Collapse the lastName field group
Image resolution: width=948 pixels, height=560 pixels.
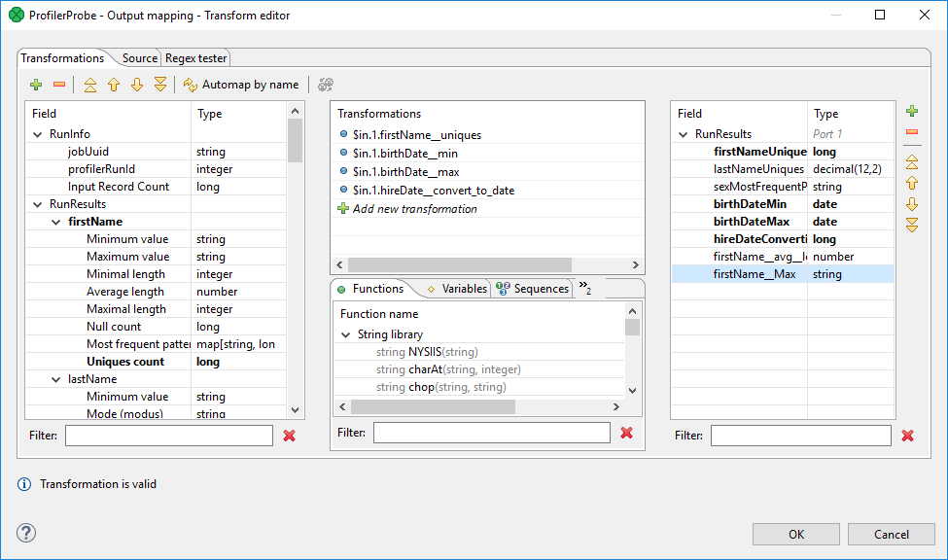pos(55,378)
